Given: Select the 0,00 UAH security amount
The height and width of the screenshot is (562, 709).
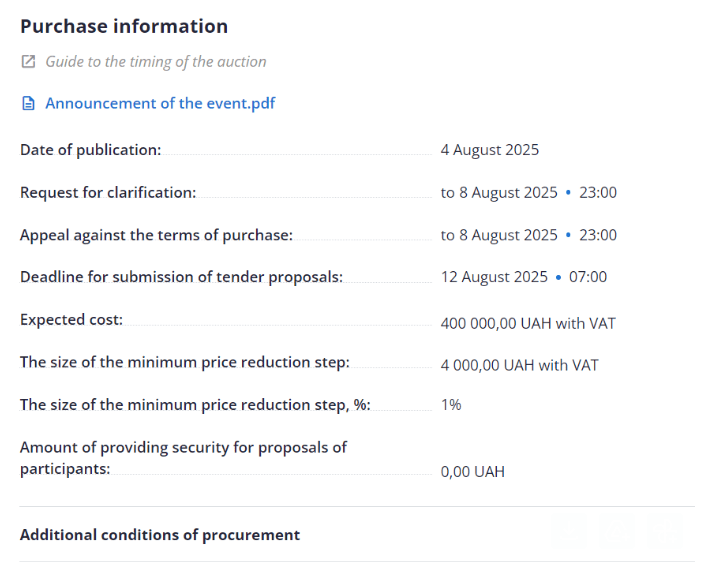Looking at the screenshot, I should pos(472,471).
